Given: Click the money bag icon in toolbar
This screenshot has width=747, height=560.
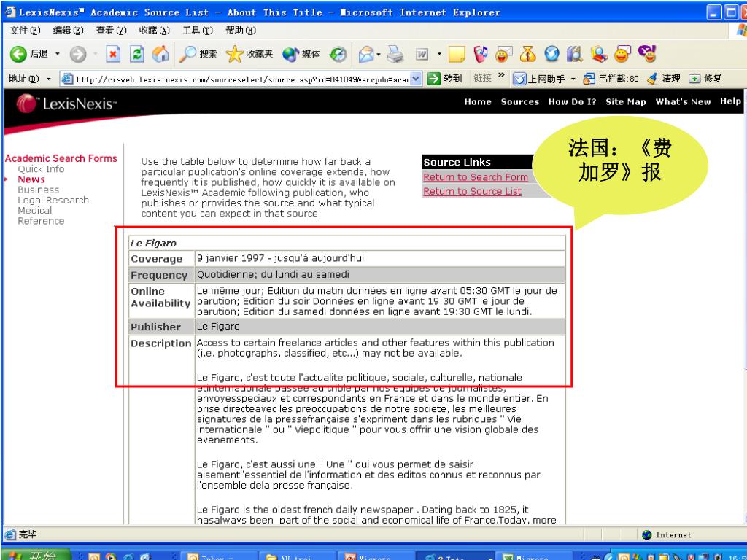Looking at the screenshot, I should 527,54.
